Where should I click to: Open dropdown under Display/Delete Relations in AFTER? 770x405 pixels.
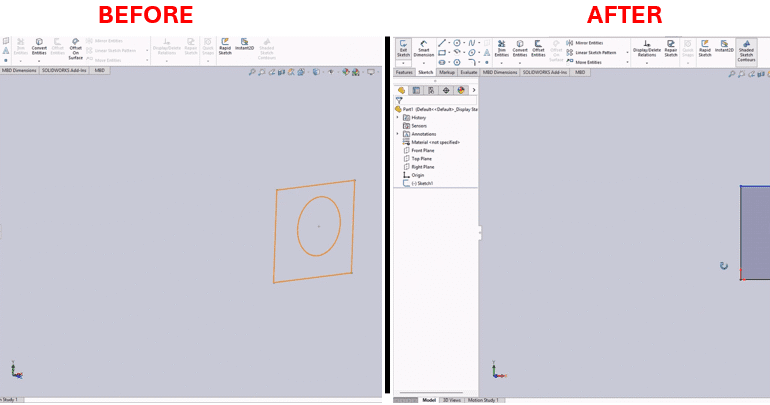pos(647,63)
